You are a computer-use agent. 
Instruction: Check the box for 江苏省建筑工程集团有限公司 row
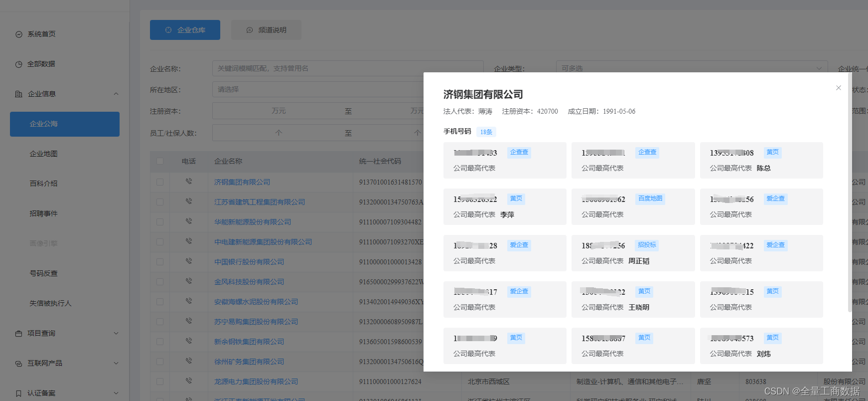(160, 202)
